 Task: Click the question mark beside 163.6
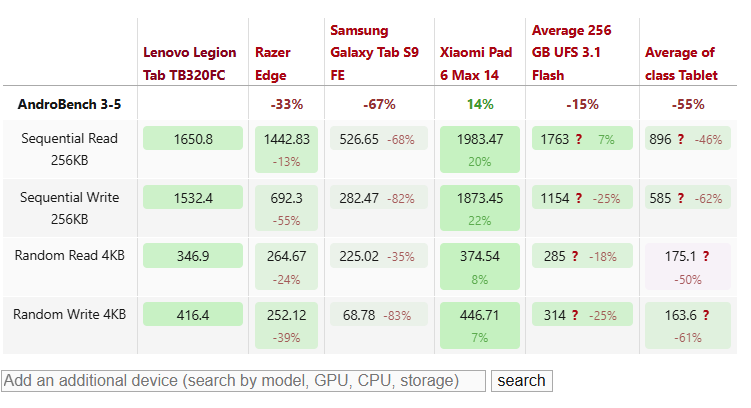tap(705, 316)
